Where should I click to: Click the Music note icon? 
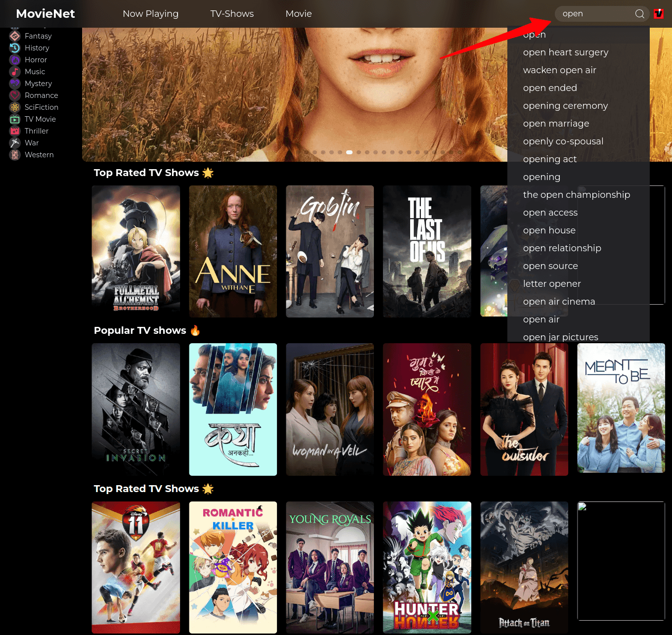[x=15, y=72]
